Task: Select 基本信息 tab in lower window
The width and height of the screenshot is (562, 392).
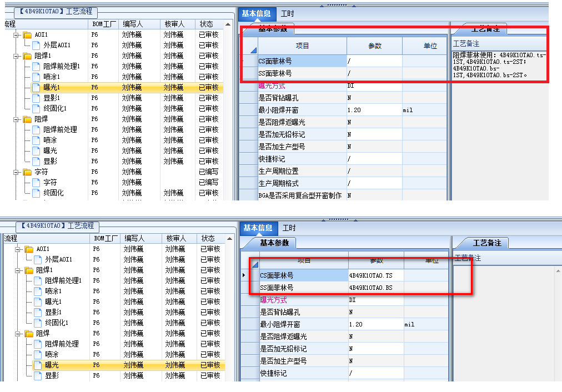Action: click(258, 228)
